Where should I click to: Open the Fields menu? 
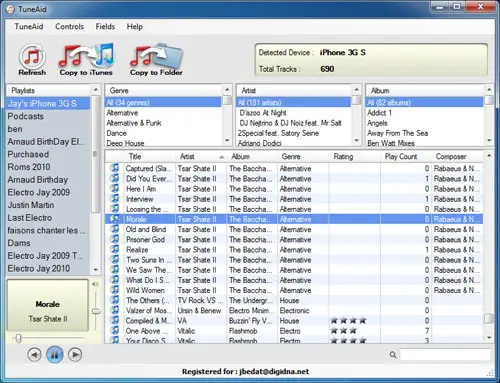pos(105,27)
